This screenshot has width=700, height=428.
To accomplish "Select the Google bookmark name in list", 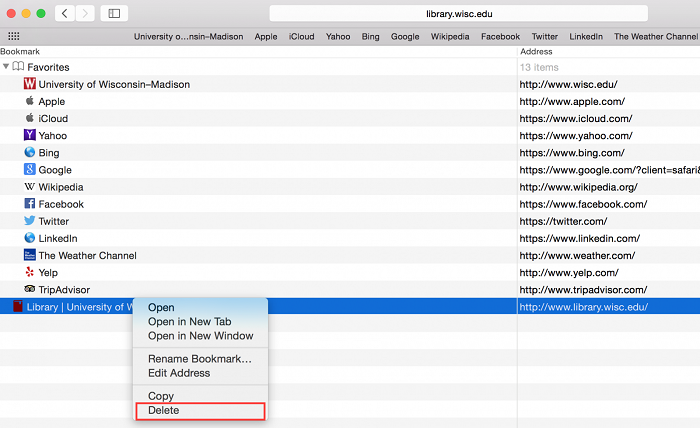I will pyautogui.click(x=55, y=170).
